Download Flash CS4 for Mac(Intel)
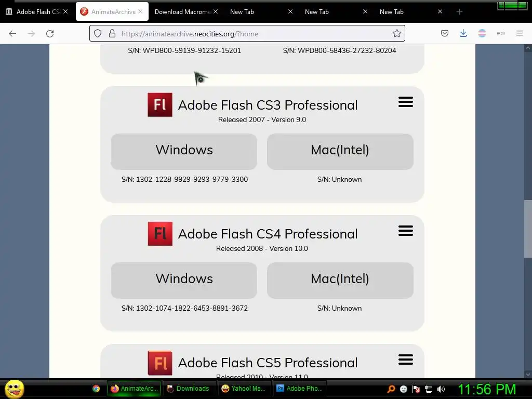Image resolution: width=532 pixels, height=399 pixels. tap(340, 280)
